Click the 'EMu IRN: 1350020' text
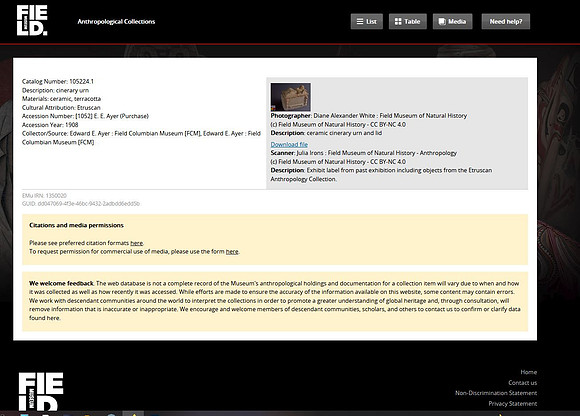The width and height of the screenshot is (580, 416). click(44, 196)
